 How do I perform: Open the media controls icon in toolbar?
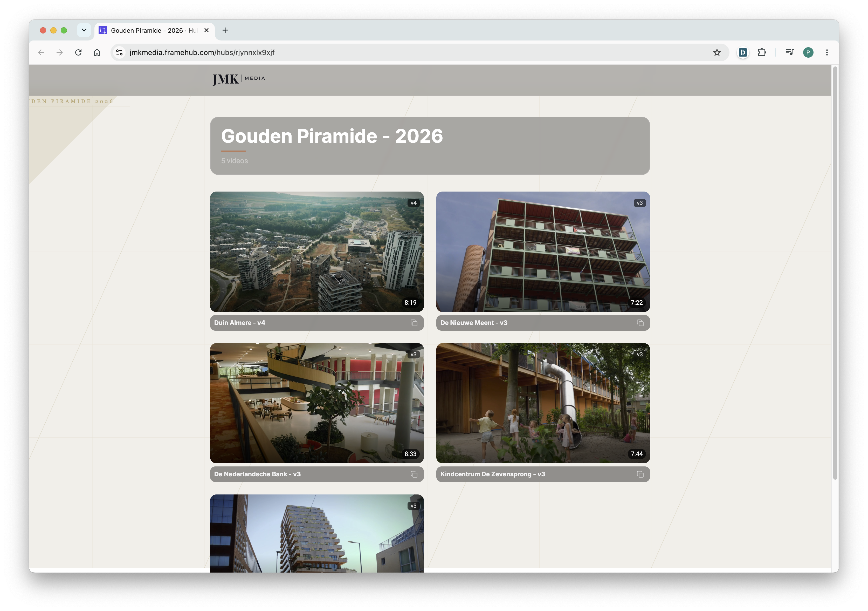789,53
